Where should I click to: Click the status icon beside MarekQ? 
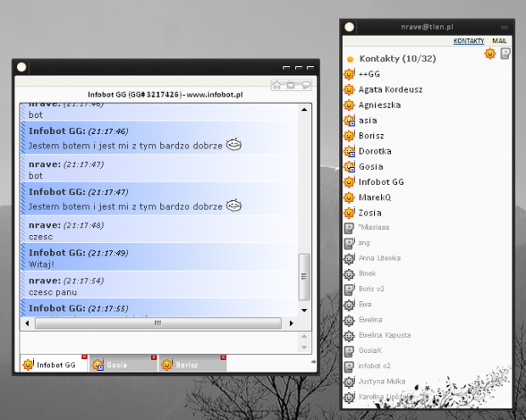coord(349,198)
